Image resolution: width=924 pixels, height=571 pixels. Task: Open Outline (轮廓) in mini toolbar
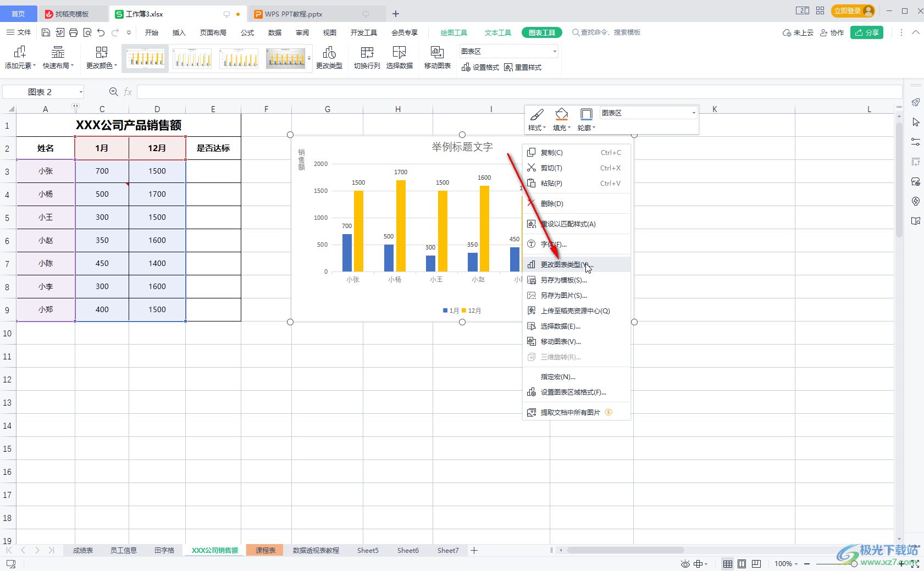587,119
